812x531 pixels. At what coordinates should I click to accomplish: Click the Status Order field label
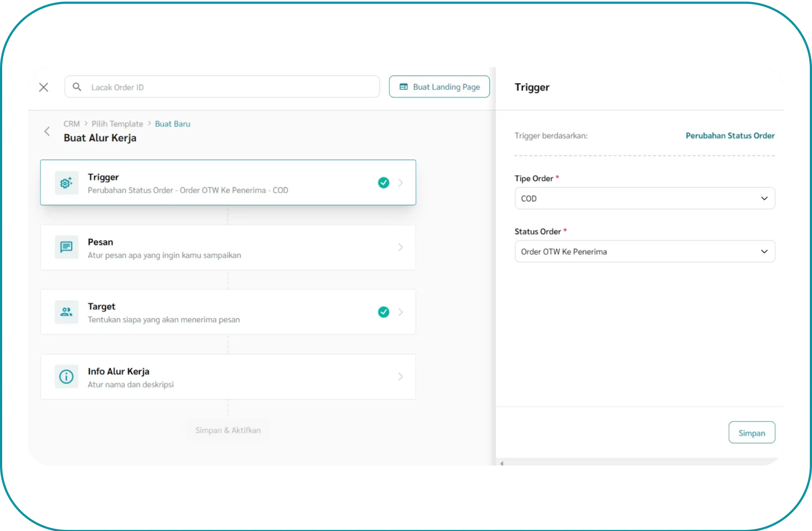[x=538, y=231]
